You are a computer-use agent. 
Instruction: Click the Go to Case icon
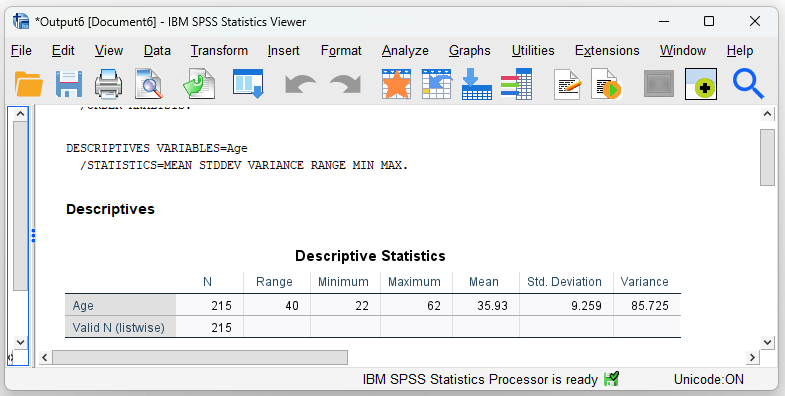pos(437,84)
